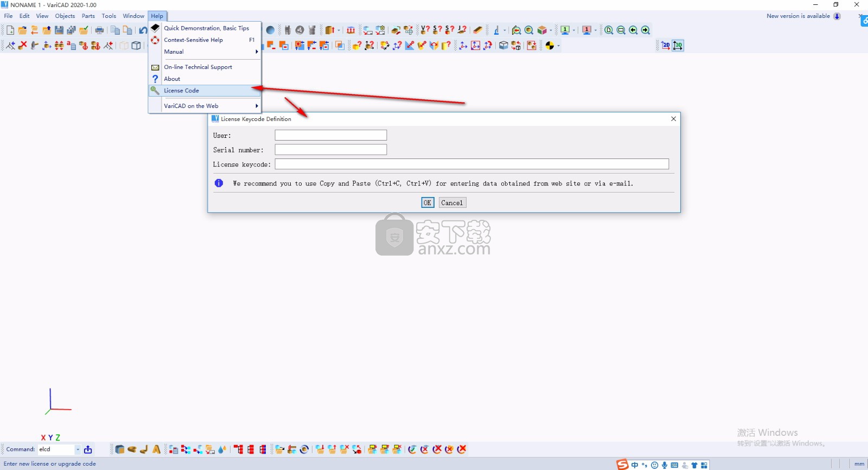
Task: Click the wireframe cube view icon
Action: coord(136,46)
